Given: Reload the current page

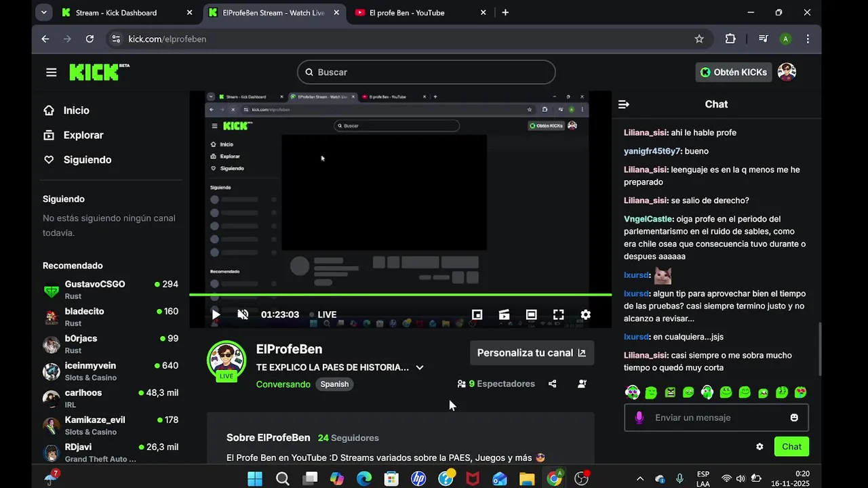Looking at the screenshot, I should [x=90, y=39].
